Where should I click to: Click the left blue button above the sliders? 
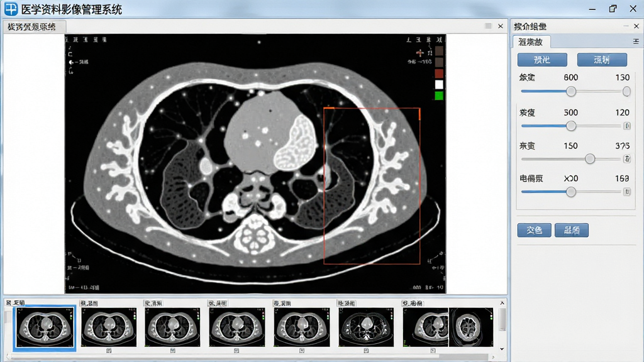tap(542, 60)
